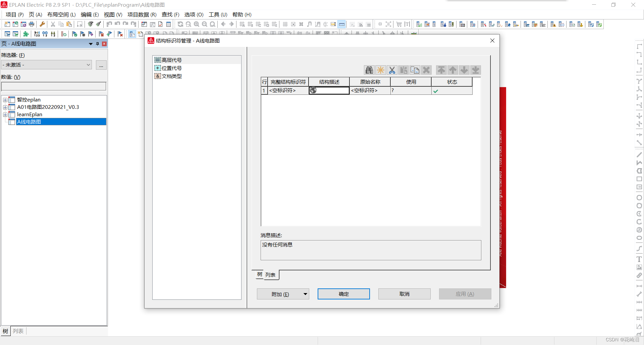
Task: Click the zoom-in magnifier icon
Action: [x=197, y=24]
